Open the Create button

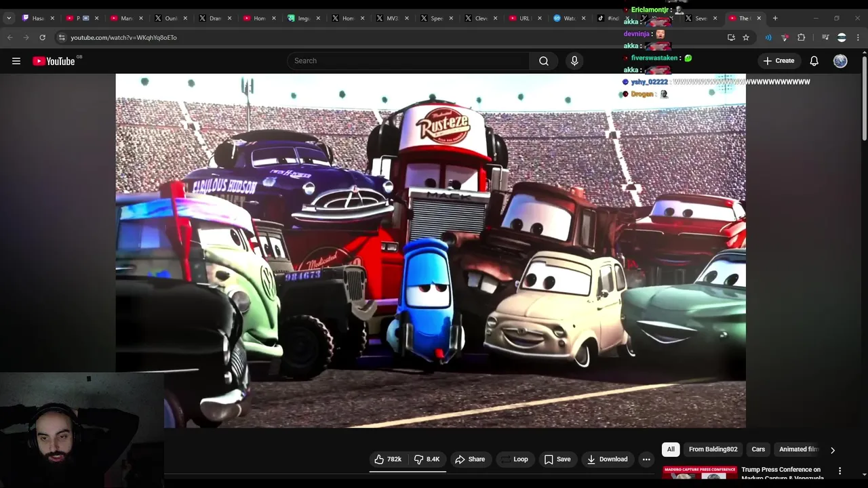[x=778, y=61]
